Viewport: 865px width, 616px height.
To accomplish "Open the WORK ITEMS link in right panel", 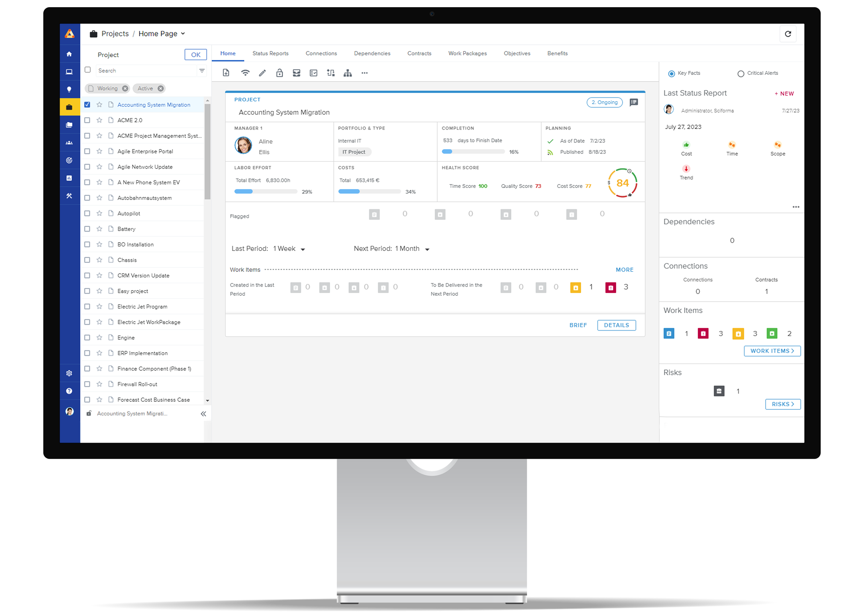I will click(x=772, y=351).
